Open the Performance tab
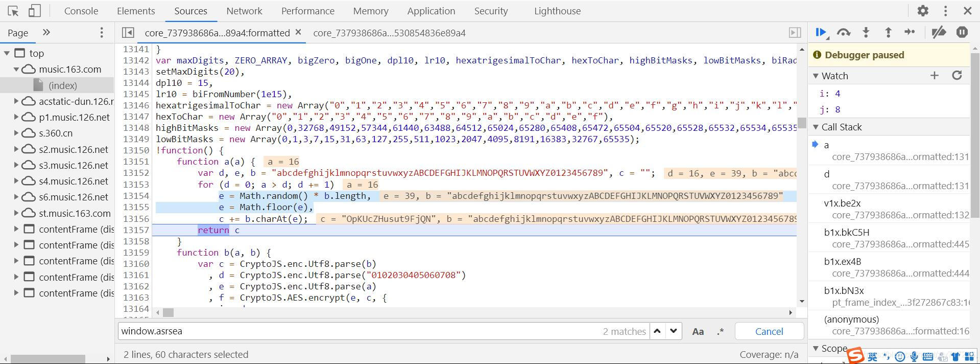The width and height of the screenshot is (980, 364). (x=308, y=11)
